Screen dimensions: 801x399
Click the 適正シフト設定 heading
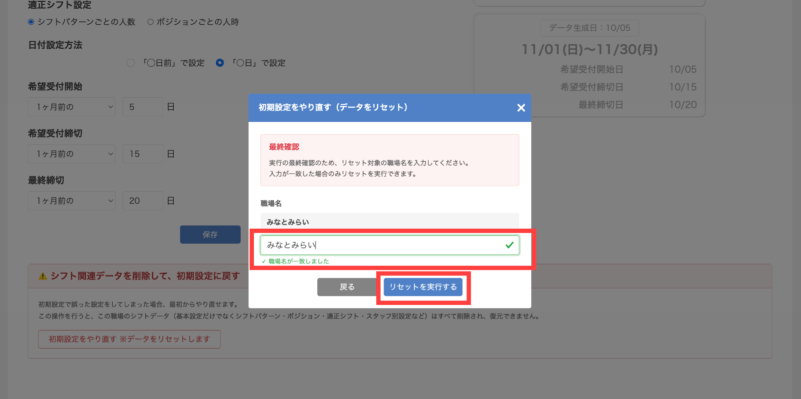[60, 6]
